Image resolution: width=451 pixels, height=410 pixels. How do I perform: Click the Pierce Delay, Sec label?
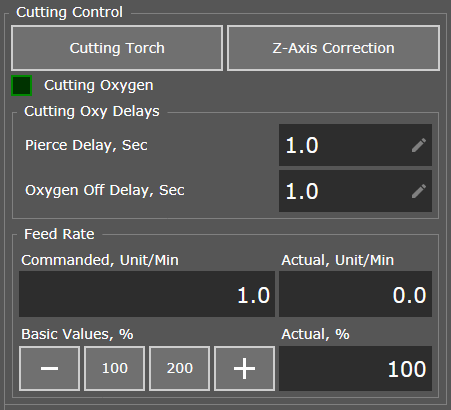pyautogui.click(x=86, y=145)
